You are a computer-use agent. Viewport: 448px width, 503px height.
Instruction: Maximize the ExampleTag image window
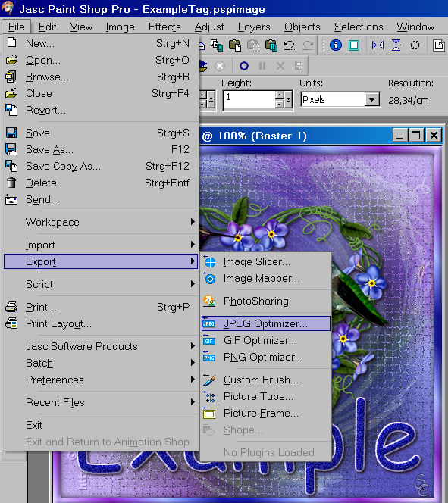pos(416,136)
